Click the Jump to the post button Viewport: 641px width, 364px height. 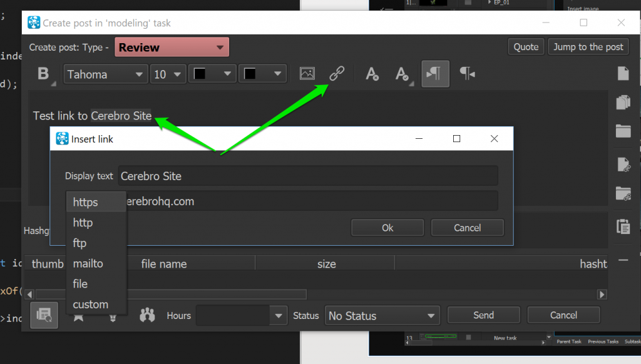pyautogui.click(x=588, y=47)
